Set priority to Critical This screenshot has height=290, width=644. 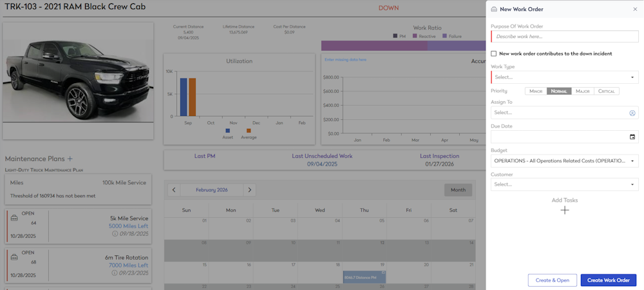606,91
